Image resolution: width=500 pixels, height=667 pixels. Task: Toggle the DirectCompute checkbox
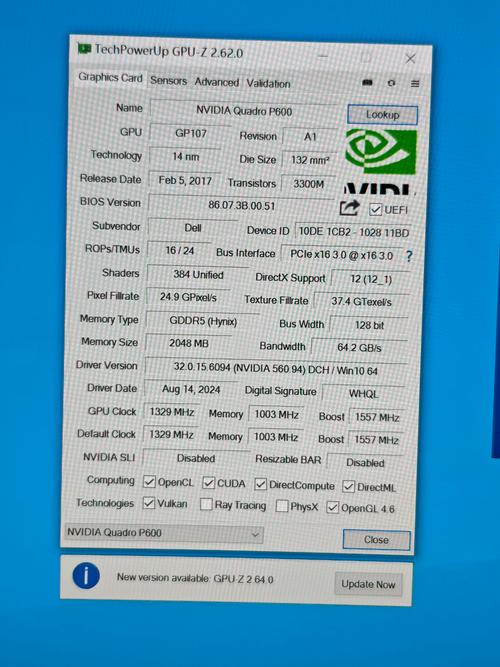pos(260,484)
